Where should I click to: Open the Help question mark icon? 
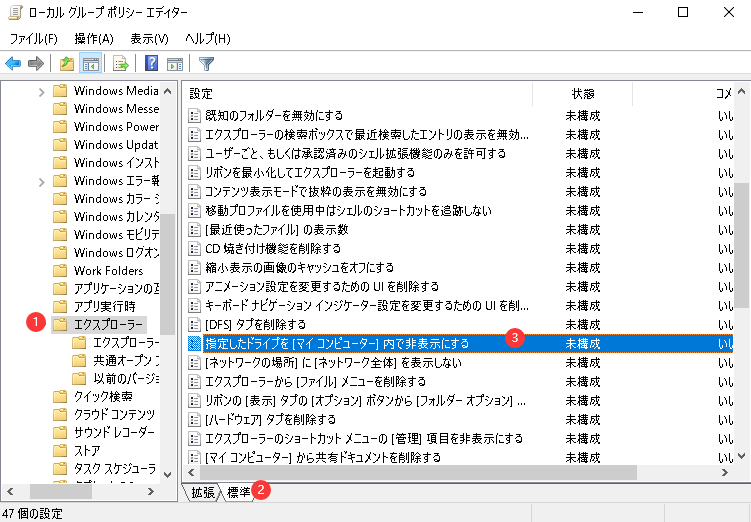(x=151, y=63)
